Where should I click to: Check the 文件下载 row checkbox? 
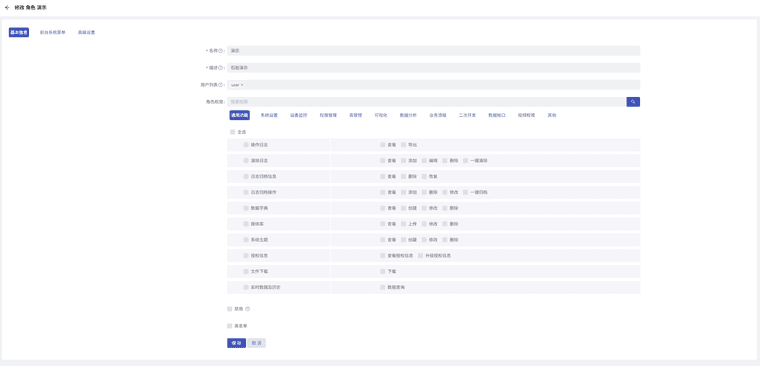coord(246,271)
